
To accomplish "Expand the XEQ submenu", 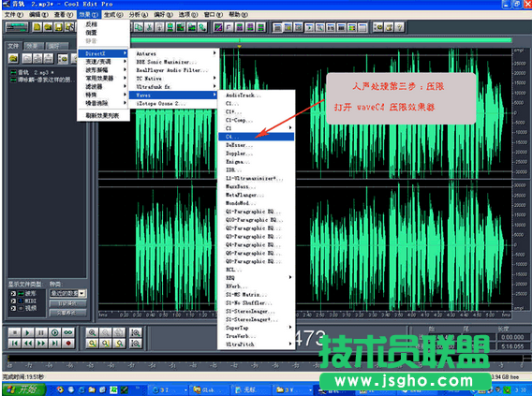I will 256,278.
